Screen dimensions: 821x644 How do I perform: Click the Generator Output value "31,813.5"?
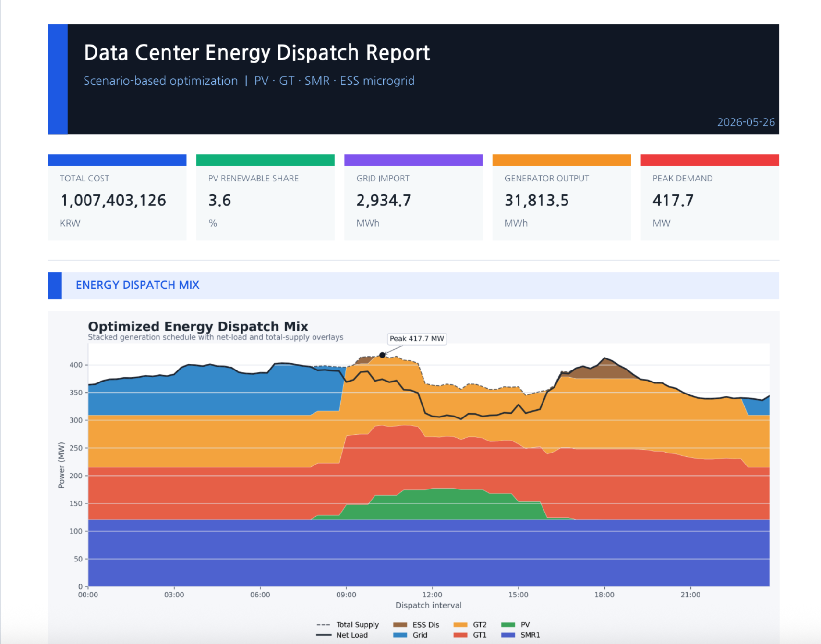(537, 201)
